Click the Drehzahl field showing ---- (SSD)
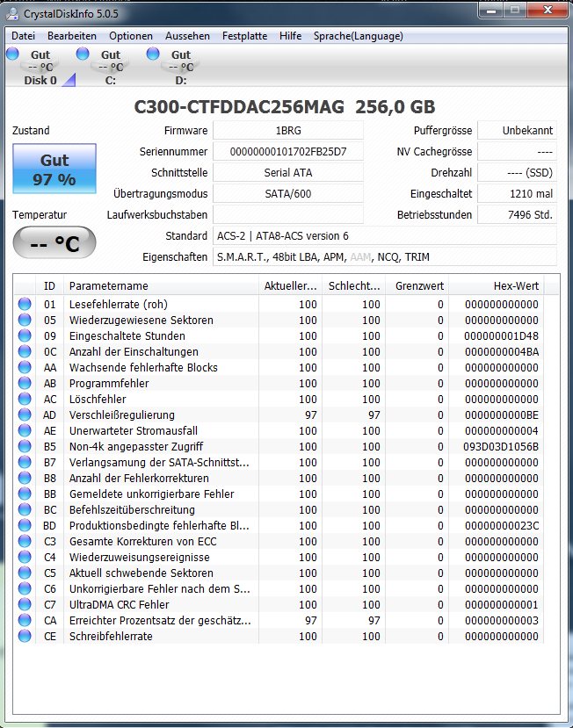The width and height of the screenshot is (573, 728). 518,173
